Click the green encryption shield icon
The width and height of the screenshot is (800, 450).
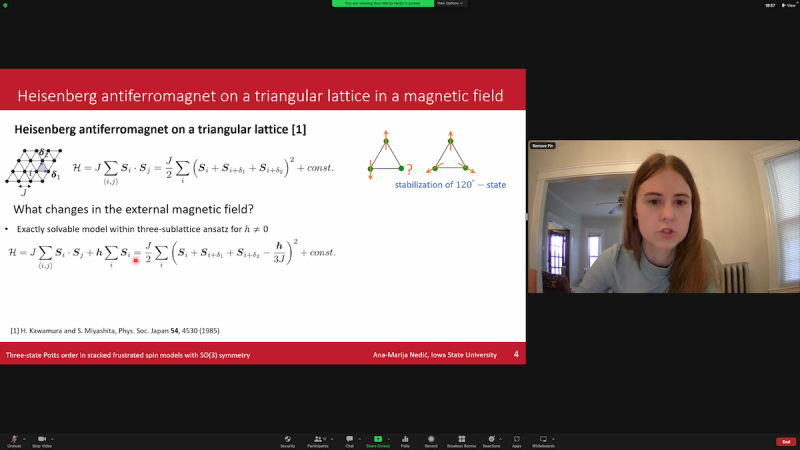pos(5,5)
